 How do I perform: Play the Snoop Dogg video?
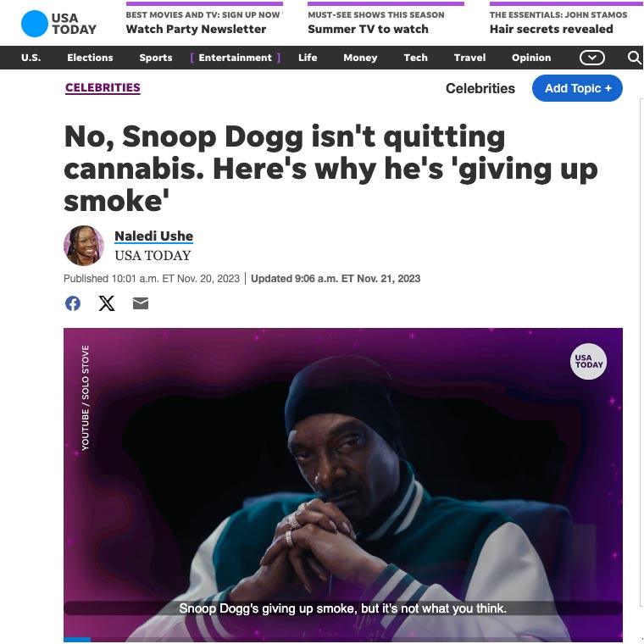(343, 485)
